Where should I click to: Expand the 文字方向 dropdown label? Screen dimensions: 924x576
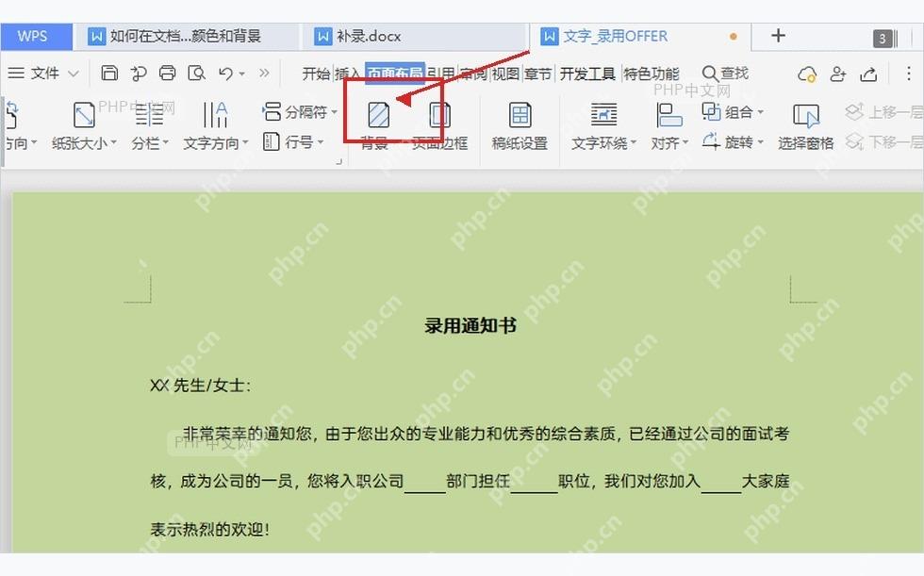pyautogui.click(x=216, y=143)
